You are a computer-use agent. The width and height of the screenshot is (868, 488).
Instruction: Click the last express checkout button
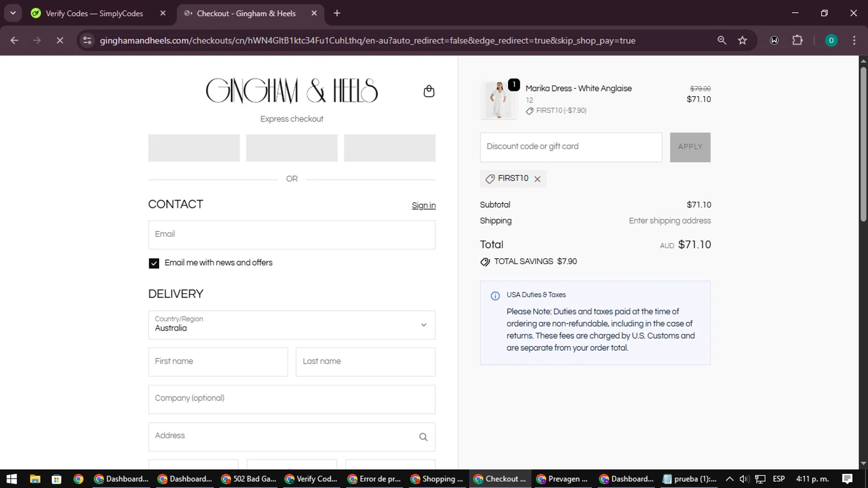(389, 148)
